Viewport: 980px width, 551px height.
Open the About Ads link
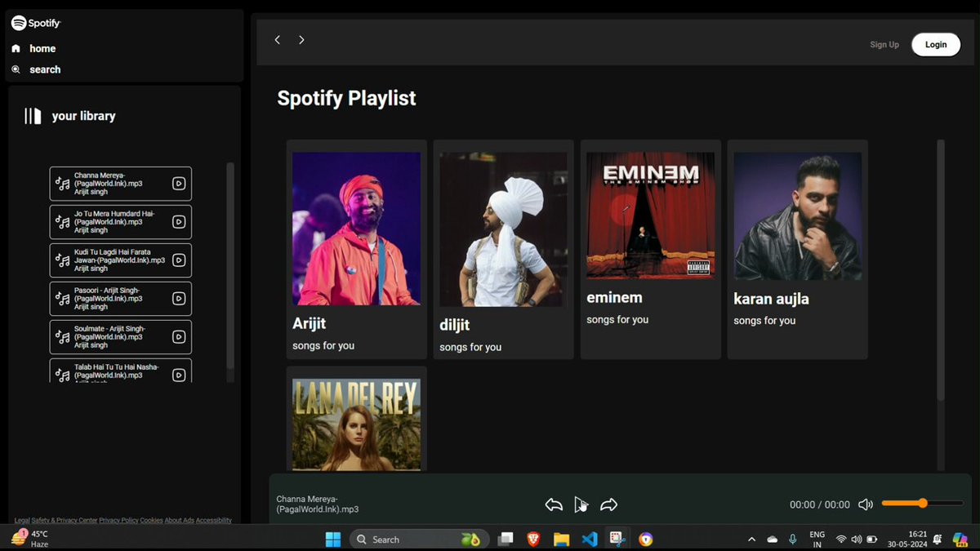click(x=180, y=520)
